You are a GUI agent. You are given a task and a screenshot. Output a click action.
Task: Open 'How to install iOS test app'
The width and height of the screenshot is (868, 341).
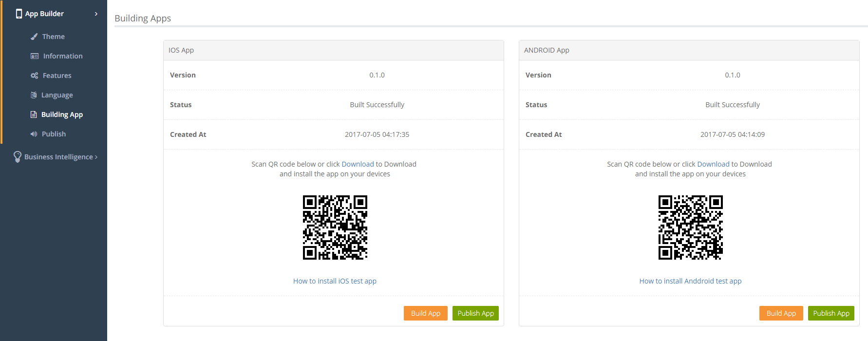click(335, 281)
